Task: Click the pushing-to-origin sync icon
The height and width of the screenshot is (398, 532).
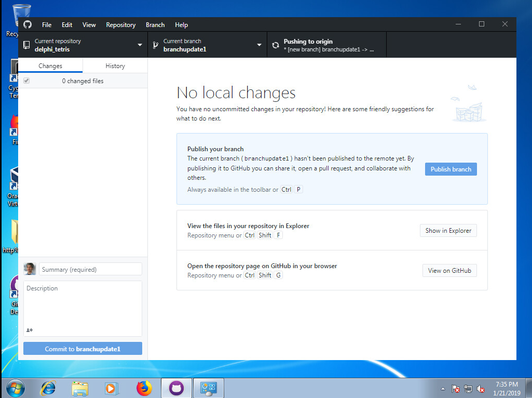Action: click(x=276, y=45)
